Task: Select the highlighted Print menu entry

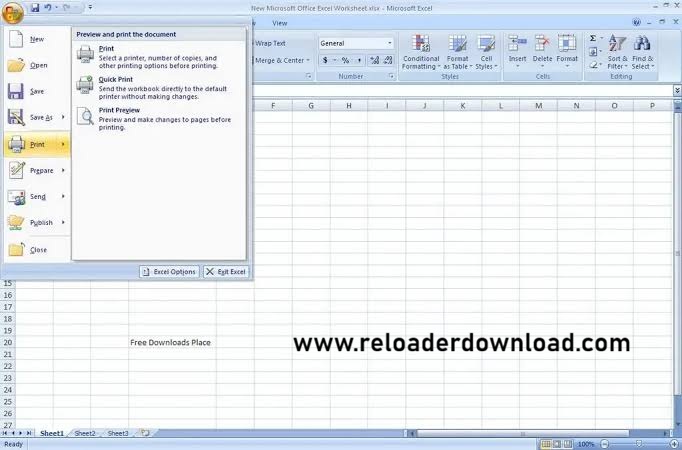Action: click(37, 144)
